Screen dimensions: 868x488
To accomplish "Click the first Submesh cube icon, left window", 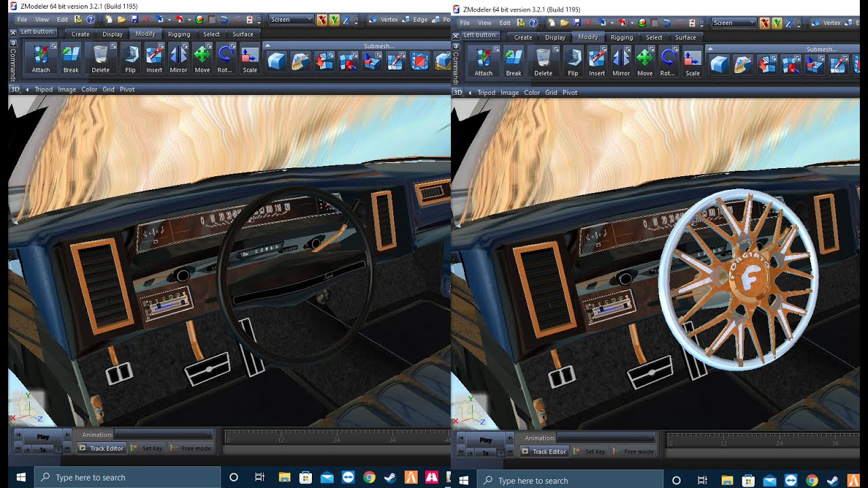I will click(276, 62).
